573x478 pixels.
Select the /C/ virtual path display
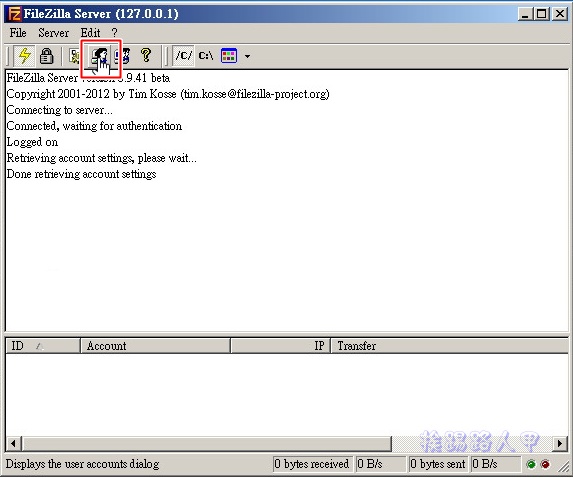183,56
